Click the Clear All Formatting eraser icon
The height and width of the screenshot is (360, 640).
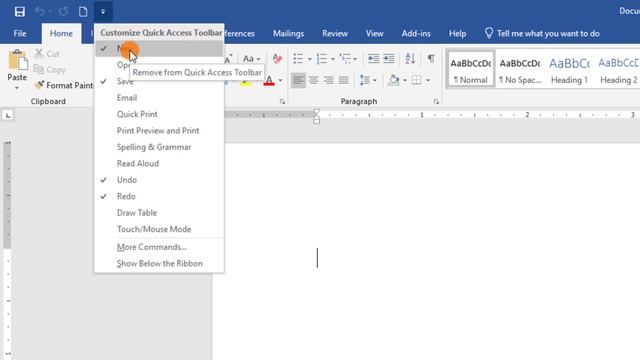pyautogui.click(x=278, y=59)
